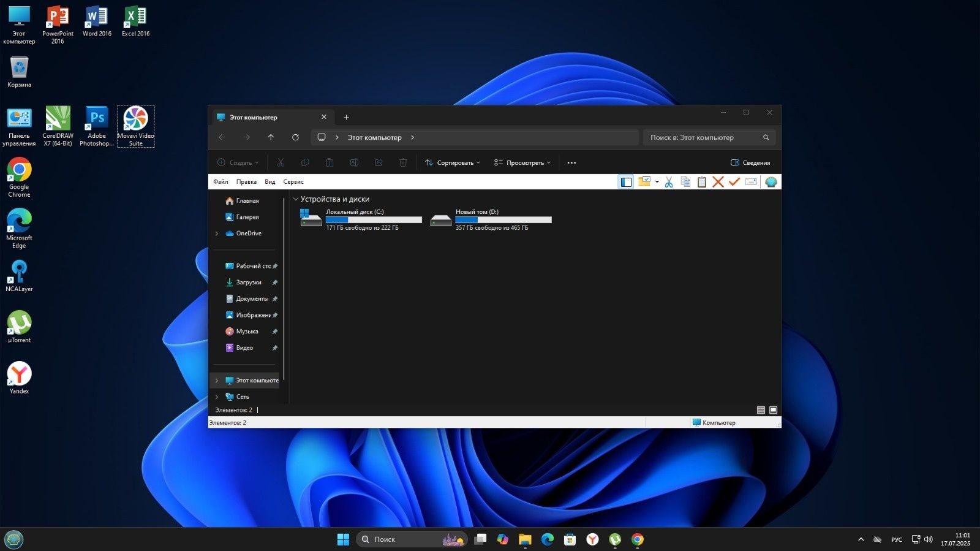Click the Share icon in the command bar
Screen dimensions: 980x551
click(379, 163)
